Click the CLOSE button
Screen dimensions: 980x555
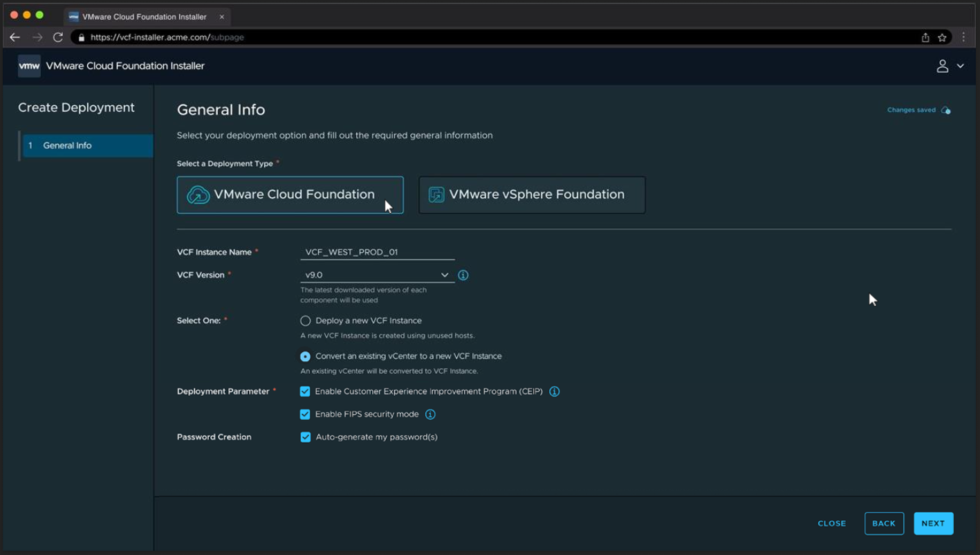tap(832, 524)
